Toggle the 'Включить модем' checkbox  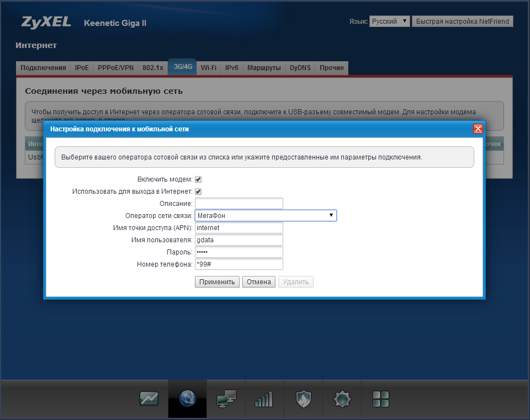198,179
